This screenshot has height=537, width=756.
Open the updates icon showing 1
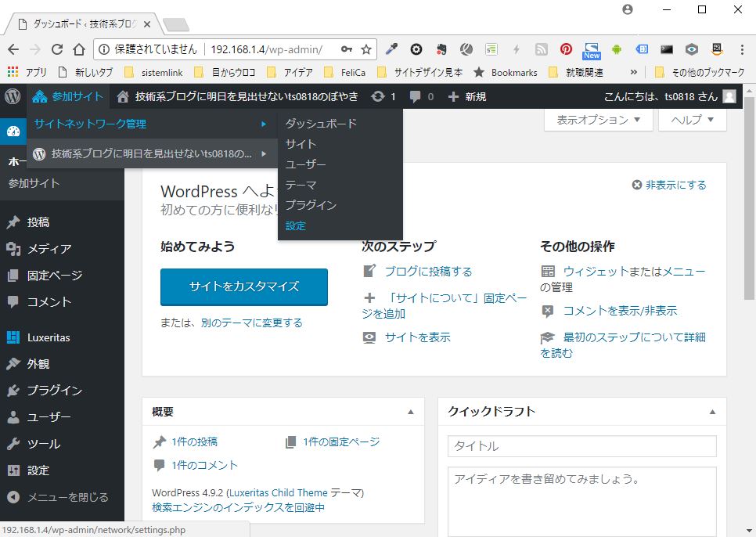point(383,97)
